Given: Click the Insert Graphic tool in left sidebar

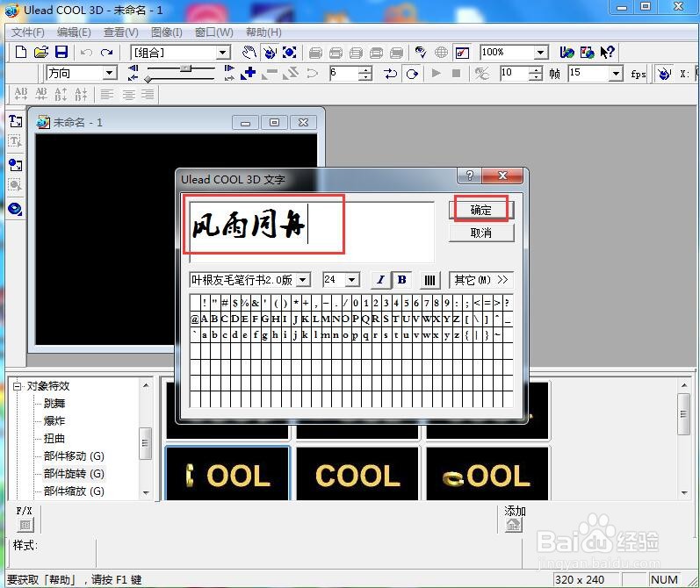Looking at the screenshot, I should coord(15,165).
